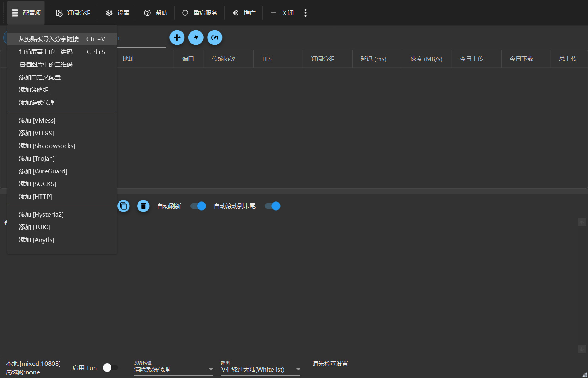Enable the 启用 Tun switch

[110, 368]
